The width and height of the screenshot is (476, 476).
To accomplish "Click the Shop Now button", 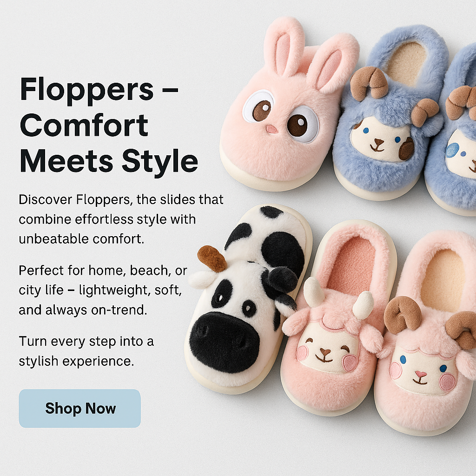I will [x=79, y=408].
